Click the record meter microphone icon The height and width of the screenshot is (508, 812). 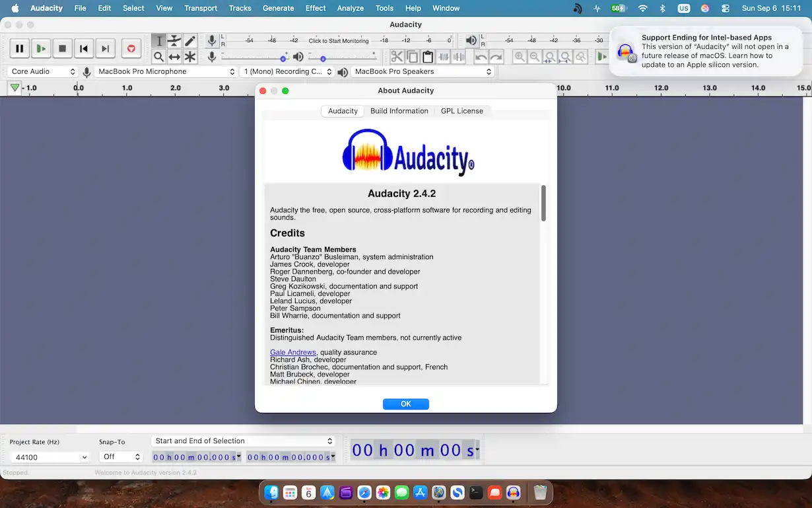coord(212,41)
